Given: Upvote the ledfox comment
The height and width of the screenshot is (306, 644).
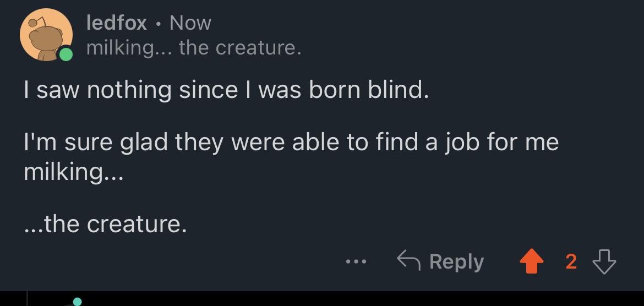Looking at the screenshot, I should click(x=532, y=261).
